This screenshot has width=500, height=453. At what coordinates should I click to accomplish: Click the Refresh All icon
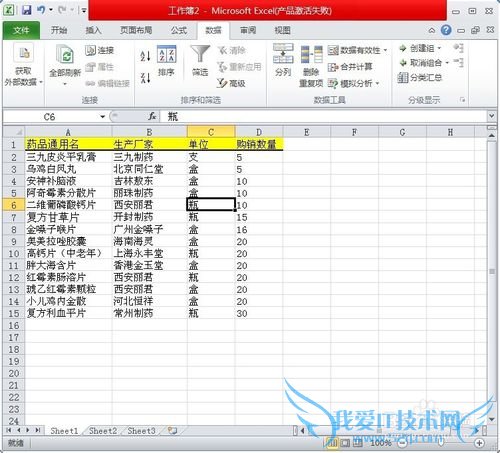tap(65, 54)
